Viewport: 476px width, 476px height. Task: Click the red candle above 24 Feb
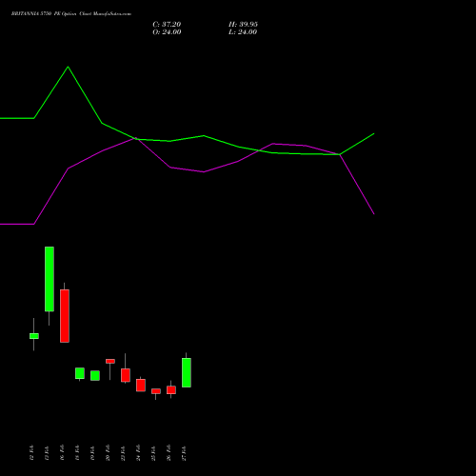pos(141,385)
